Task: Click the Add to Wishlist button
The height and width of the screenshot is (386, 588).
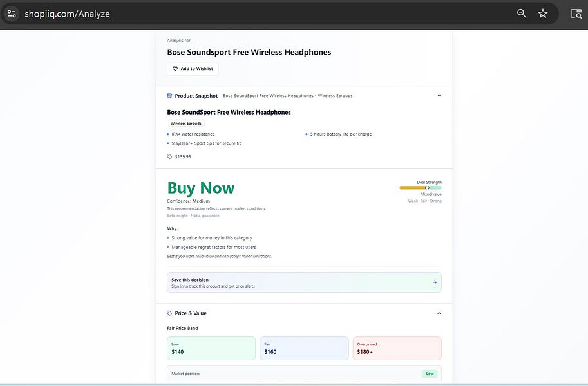Action: coord(192,68)
